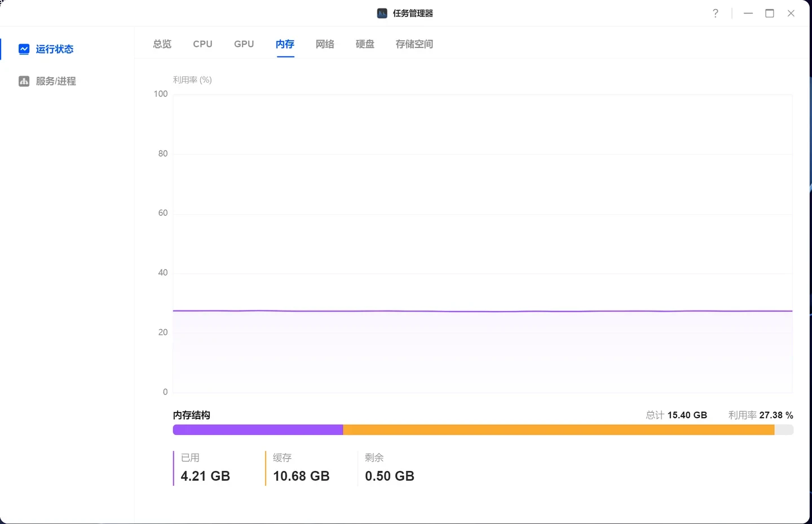Maximize the 任务管理器 window
Viewport: 812px width, 524px height.
(x=770, y=13)
